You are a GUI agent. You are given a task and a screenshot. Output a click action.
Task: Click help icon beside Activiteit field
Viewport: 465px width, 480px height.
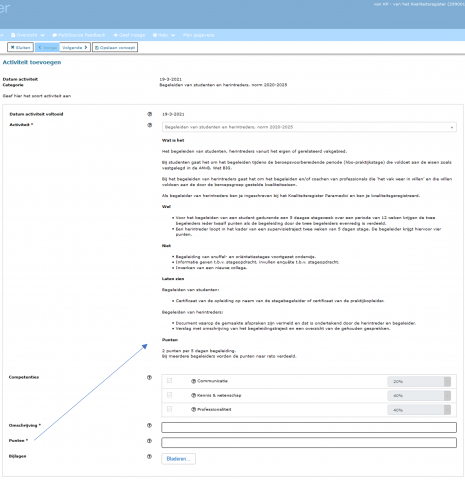point(150,125)
